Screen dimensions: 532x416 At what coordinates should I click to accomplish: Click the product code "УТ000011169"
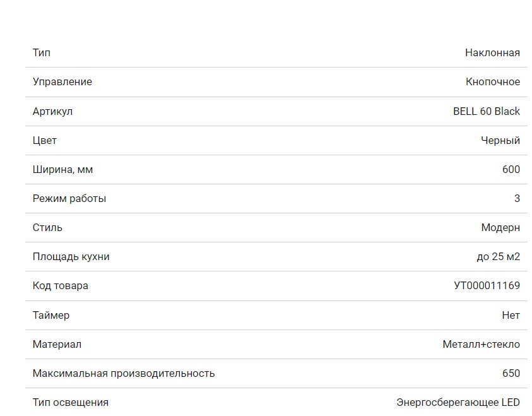tap(487, 285)
